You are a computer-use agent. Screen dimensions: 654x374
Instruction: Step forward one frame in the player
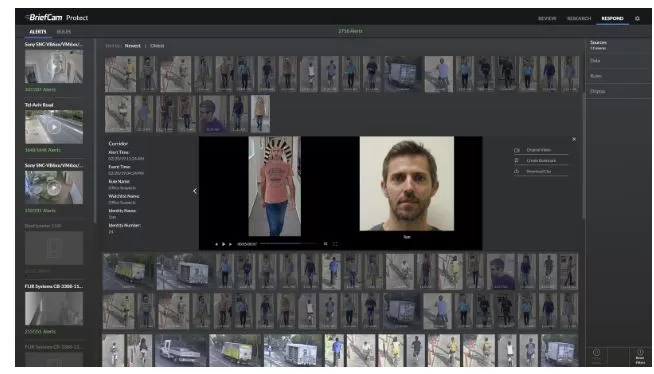pos(230,244)
